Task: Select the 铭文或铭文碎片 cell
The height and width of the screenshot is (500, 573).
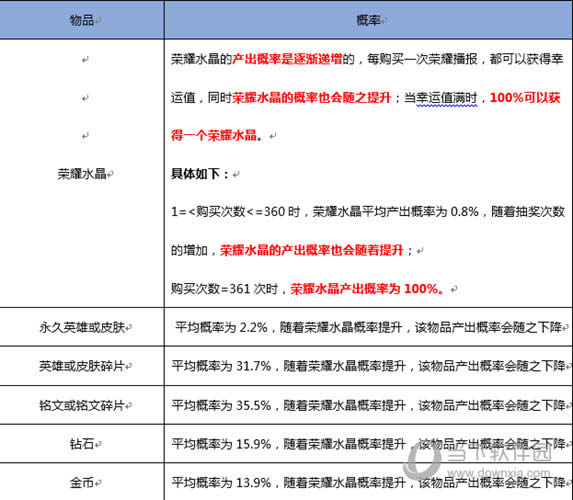Action: 82,405
